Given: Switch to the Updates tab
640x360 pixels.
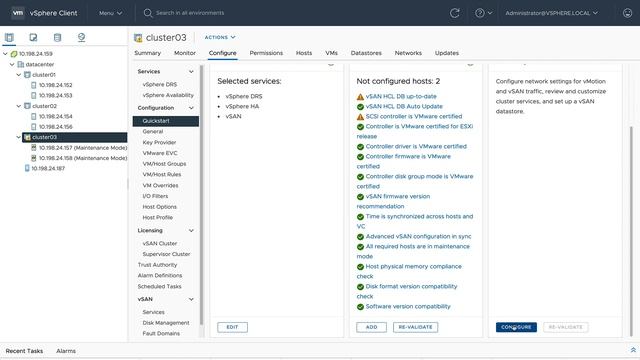Looking at the screenshot, I should click(447, 53).
